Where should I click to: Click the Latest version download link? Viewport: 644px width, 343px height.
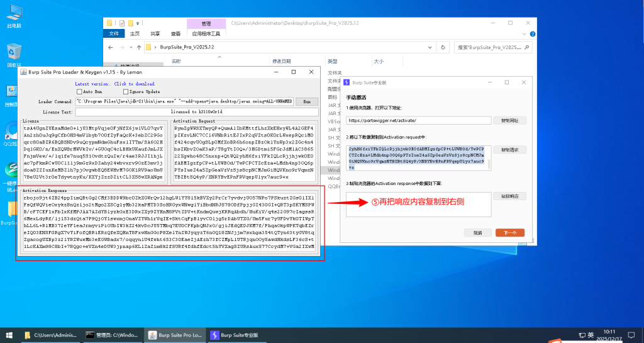click(114, 84)
